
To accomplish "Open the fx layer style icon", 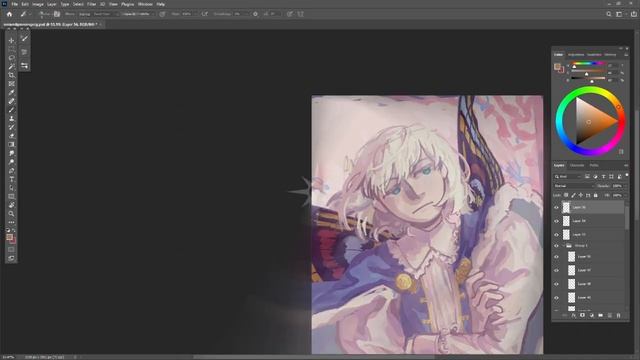I will click(573, 315).
